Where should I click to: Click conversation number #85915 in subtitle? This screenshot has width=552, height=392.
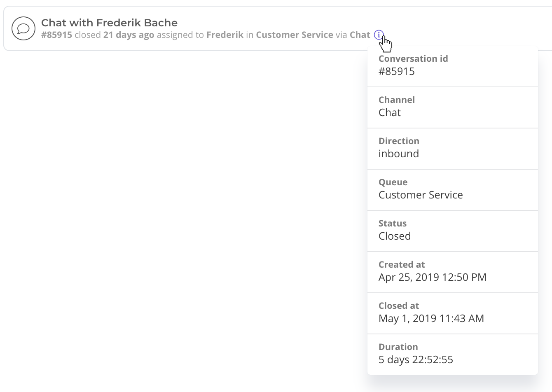pos(57,35)
